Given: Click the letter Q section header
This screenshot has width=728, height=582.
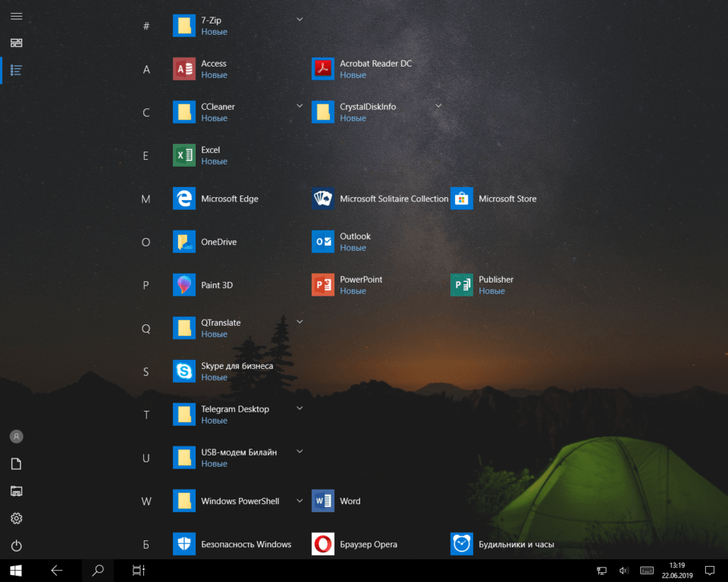Looking at the screenshot, I should [146, 329].
